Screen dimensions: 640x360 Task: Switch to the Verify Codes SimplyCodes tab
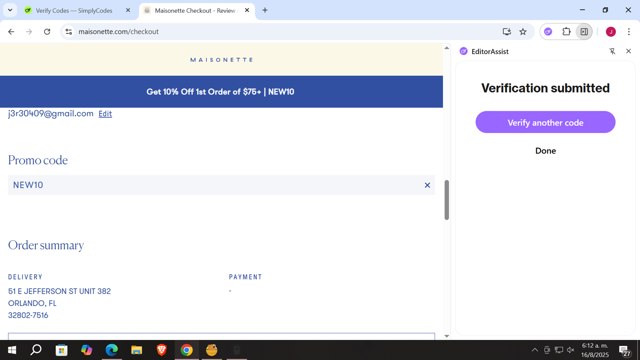click(x=73, y=11)
